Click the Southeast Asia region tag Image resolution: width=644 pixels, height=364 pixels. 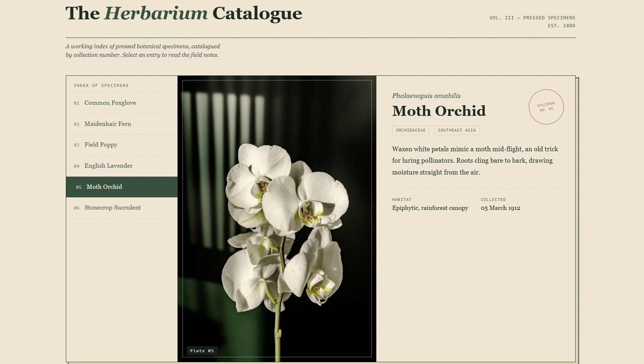pyautogui.click(x=457, y=130)
